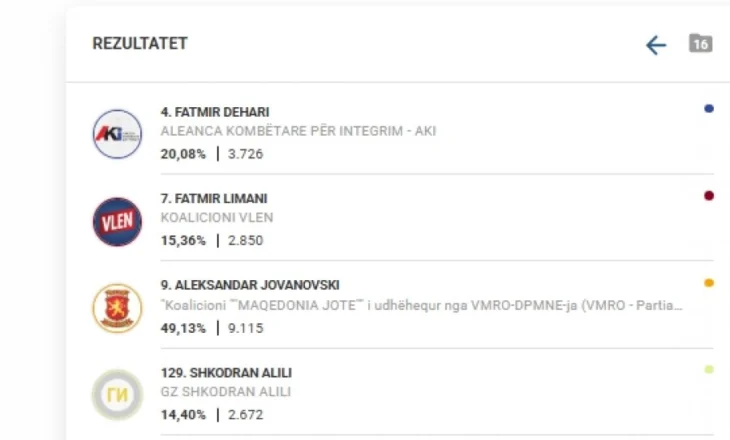Image resolution: width=730 pixels, height=440 pixels.
Task: Click the blue dot for Fatmir Dehari
Action: click(x=709, y=109)
